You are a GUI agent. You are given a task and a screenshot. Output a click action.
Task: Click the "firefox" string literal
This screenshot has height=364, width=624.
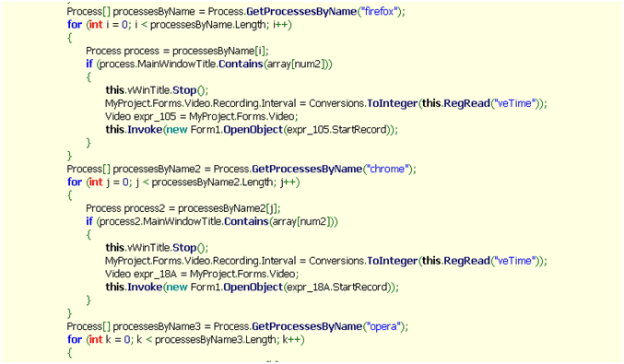click(379, 12)
